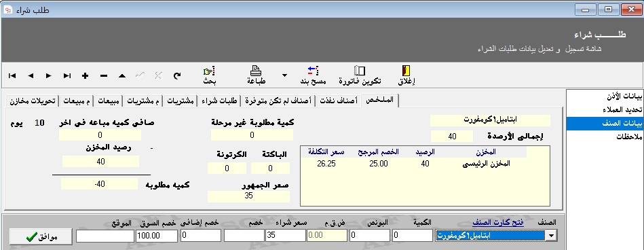
Task: Select بيانات الأذن in the side list
Action: (604, 96)
